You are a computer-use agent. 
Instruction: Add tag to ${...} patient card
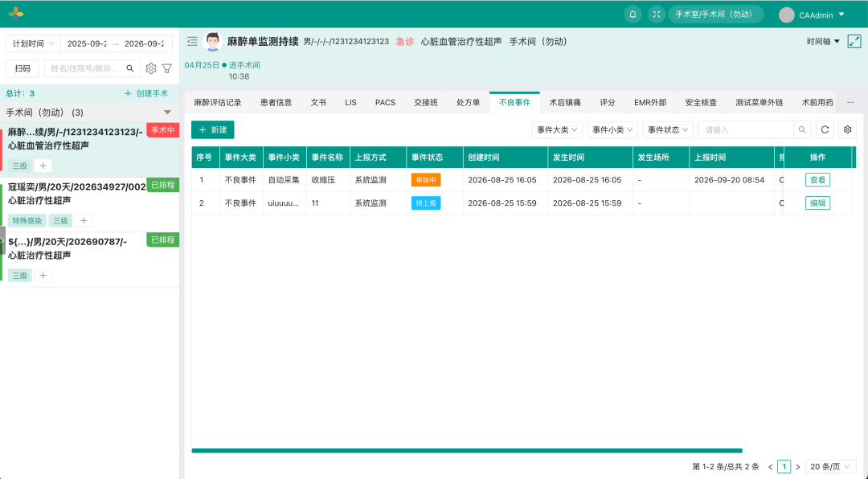43,275
